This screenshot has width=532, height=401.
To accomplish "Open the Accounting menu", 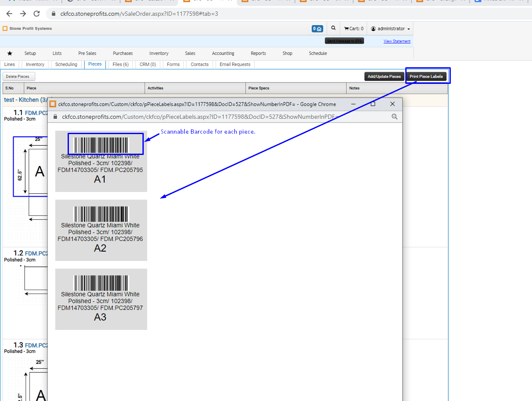I will pyautogui.click(x=223, y=53).
